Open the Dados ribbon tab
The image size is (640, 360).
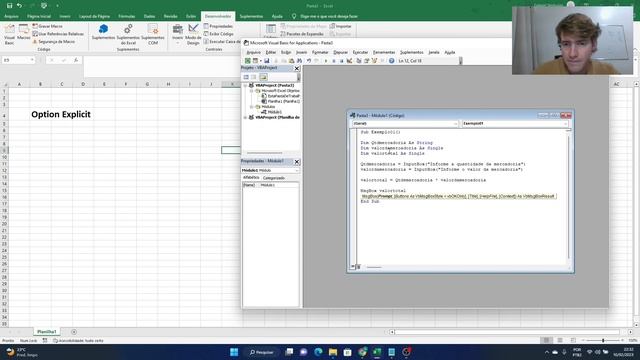149,16
